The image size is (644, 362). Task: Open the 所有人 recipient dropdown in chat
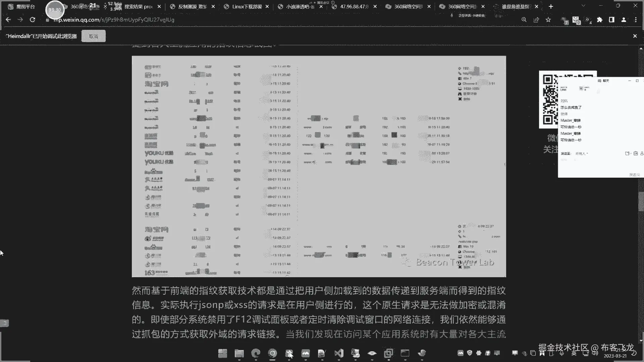pos(582,154)
